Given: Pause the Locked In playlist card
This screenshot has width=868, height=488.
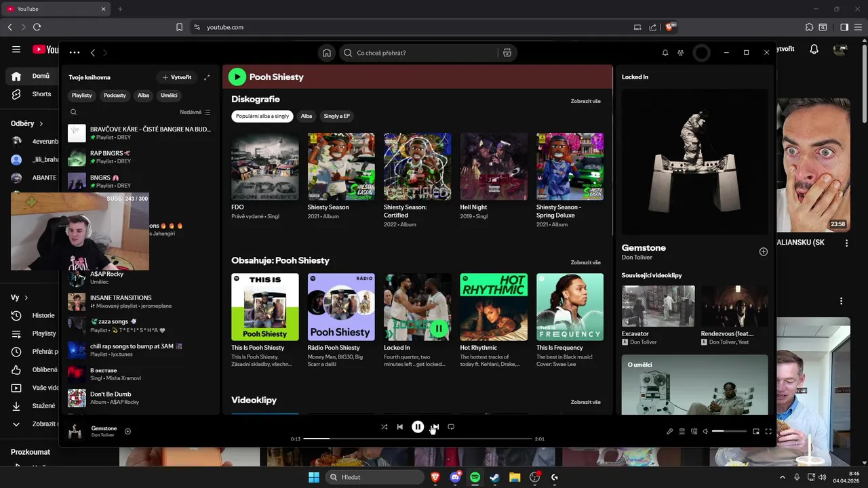Looking at the screenshot, I should tap(439, 328).
